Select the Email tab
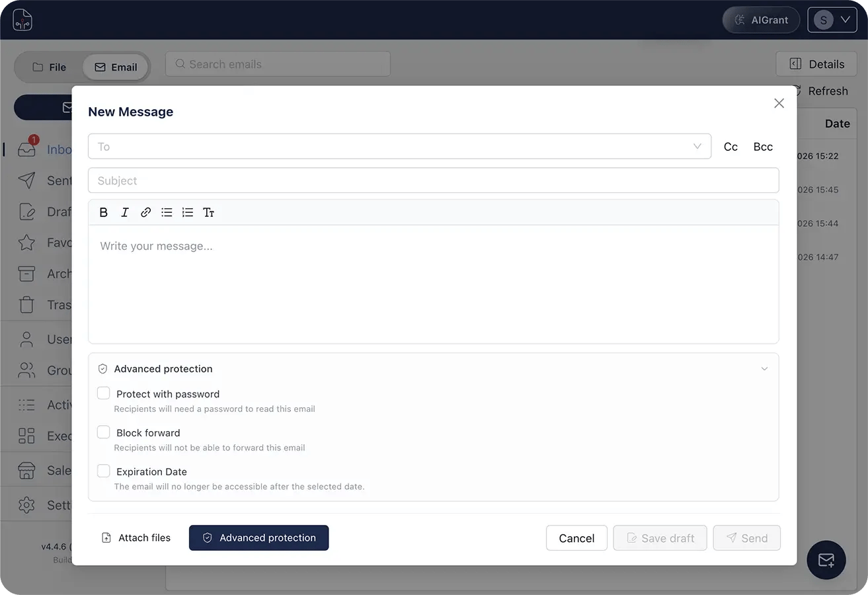The height and width of the screenshot is (595, 868). pyautogui.click(x=114, y=67)
